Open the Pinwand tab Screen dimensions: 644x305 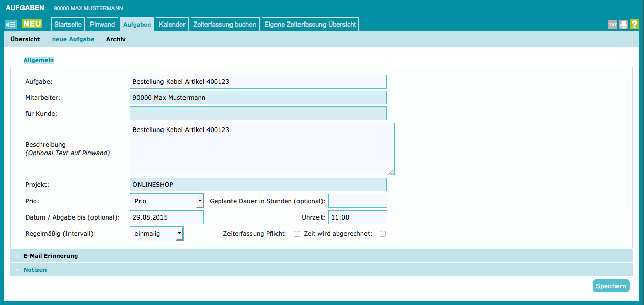point(102,25)
